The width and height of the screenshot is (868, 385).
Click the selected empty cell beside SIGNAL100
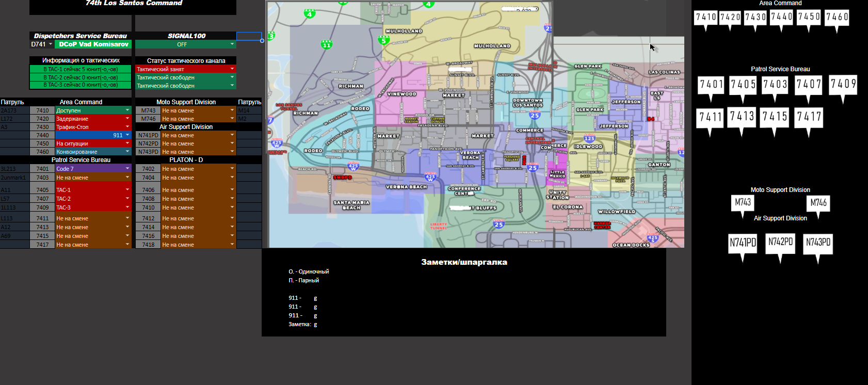250,36
